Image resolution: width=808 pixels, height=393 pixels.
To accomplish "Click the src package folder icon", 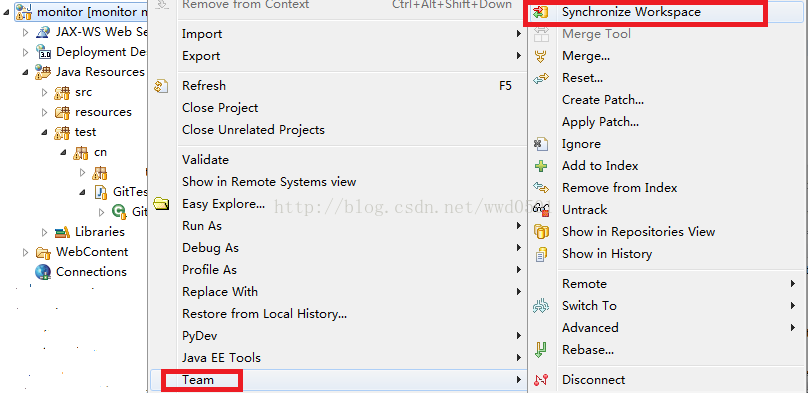I will [x=62, y=92].
